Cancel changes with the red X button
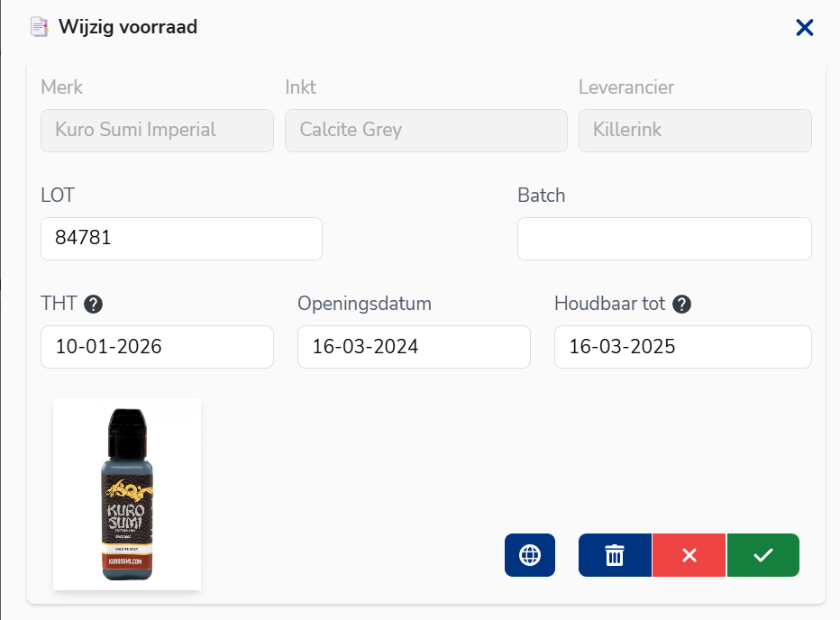This screenshot has height=620, width=840. click(x=689, y=555)
